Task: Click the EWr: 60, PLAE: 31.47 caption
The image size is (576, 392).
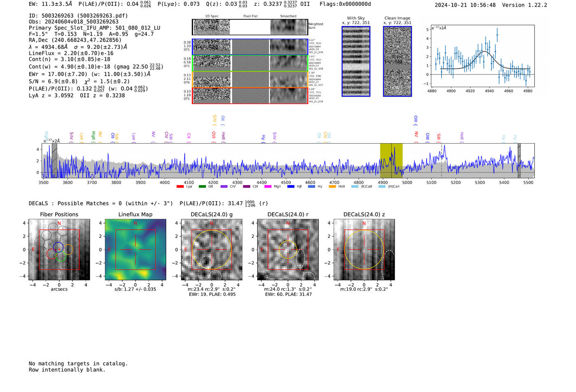Action: click(288, 295)
